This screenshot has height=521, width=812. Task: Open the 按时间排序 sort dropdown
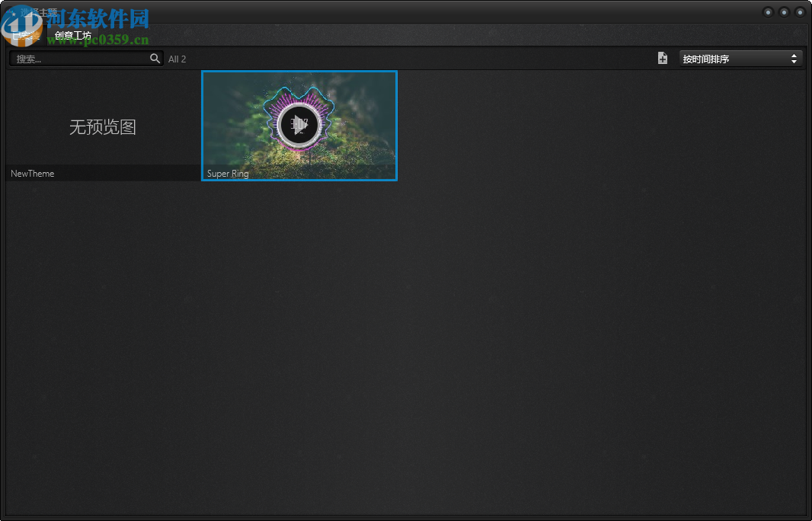(x=740, y=59)
